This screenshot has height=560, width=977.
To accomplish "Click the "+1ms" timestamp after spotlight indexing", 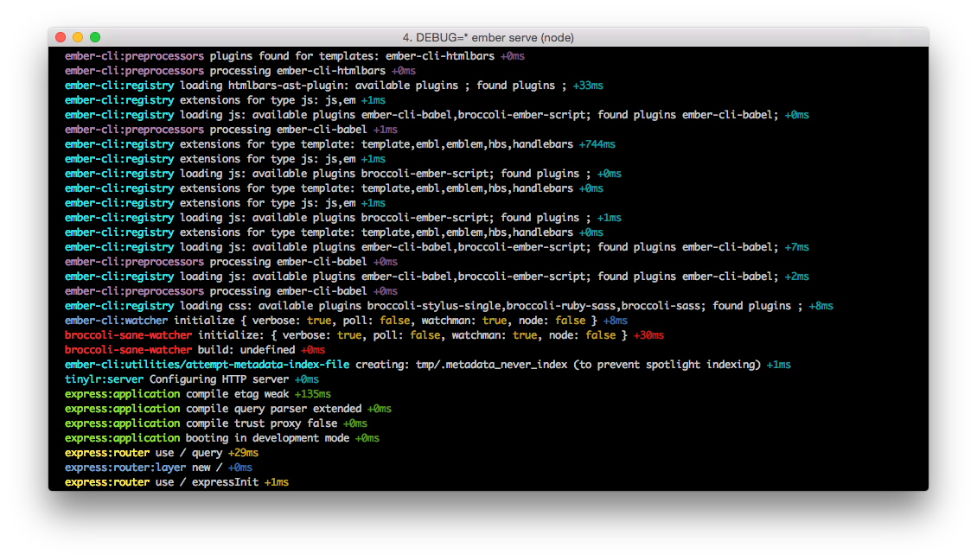I will click(x=779, y=365).
